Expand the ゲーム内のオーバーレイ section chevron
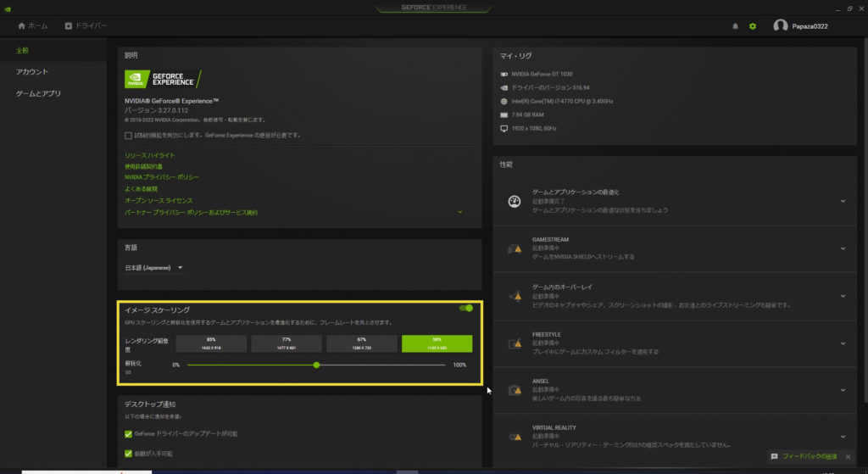 [x=843, y=296]
